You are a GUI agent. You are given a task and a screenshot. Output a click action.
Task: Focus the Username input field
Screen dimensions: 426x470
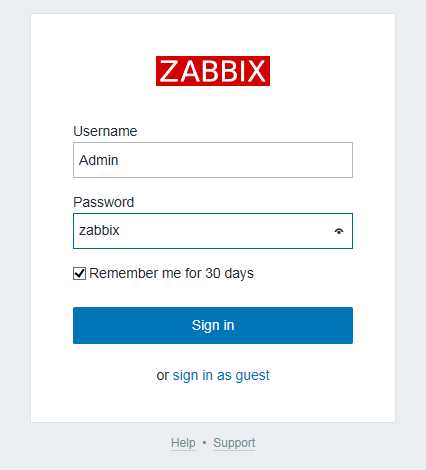click(213, 160)
